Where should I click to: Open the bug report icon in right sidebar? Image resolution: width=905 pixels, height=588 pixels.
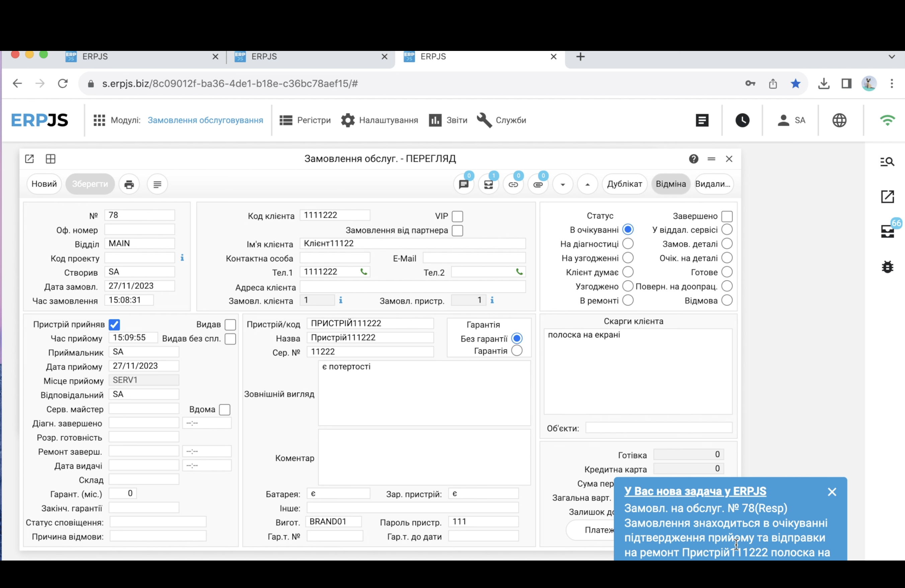click(887, 267)
